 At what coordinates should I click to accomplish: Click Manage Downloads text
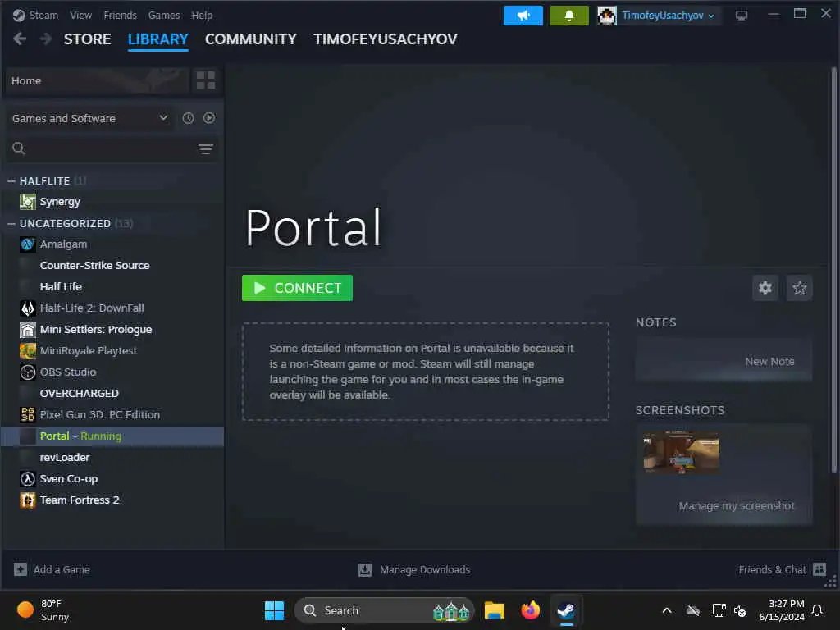[425, 569]
